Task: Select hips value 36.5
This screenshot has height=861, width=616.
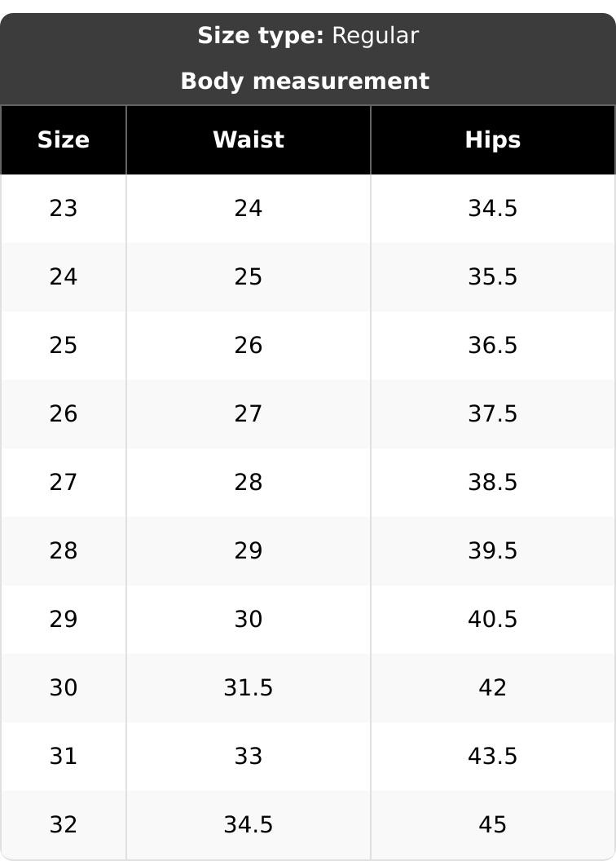Action: (493, 346)
